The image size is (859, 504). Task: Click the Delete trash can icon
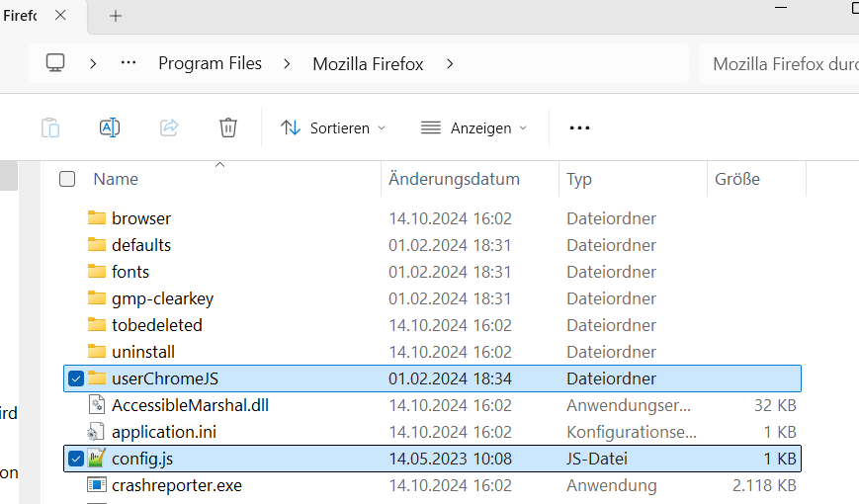point(228,127)
